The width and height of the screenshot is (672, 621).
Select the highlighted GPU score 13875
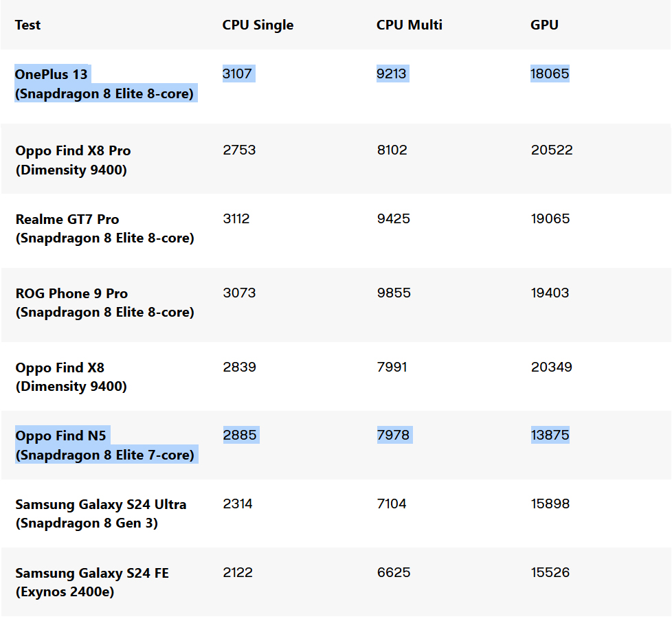tap(550, 435)
